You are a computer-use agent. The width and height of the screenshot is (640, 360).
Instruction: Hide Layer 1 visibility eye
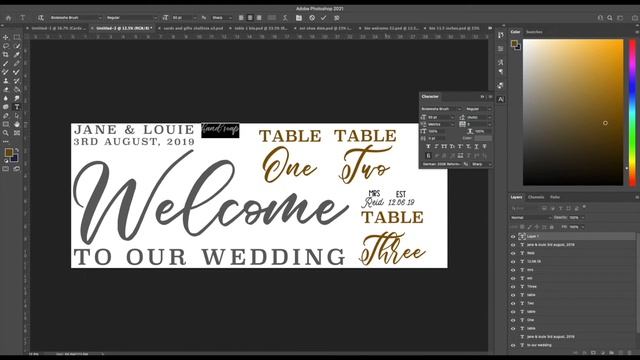[x=513, y=236]
